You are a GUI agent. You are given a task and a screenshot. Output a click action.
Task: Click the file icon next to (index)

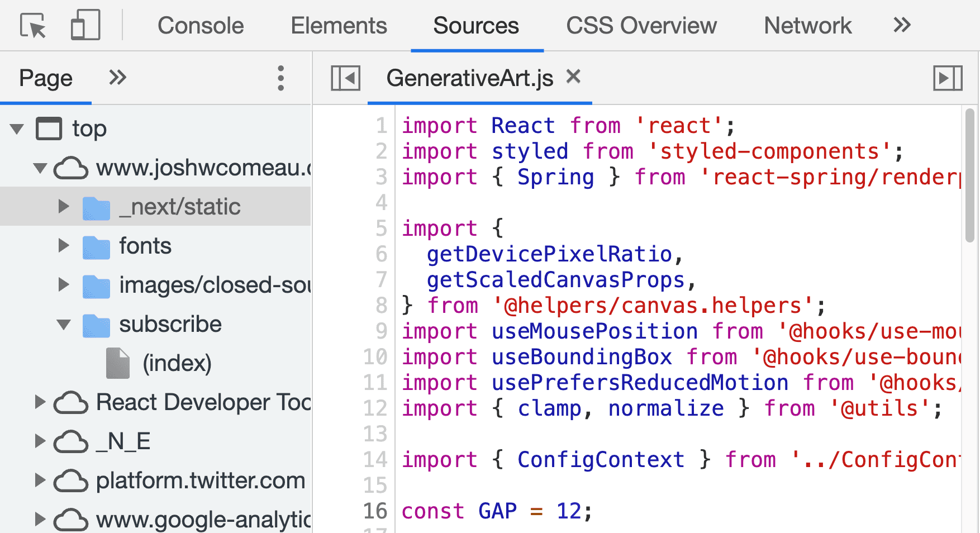click(x=117, y=363)
